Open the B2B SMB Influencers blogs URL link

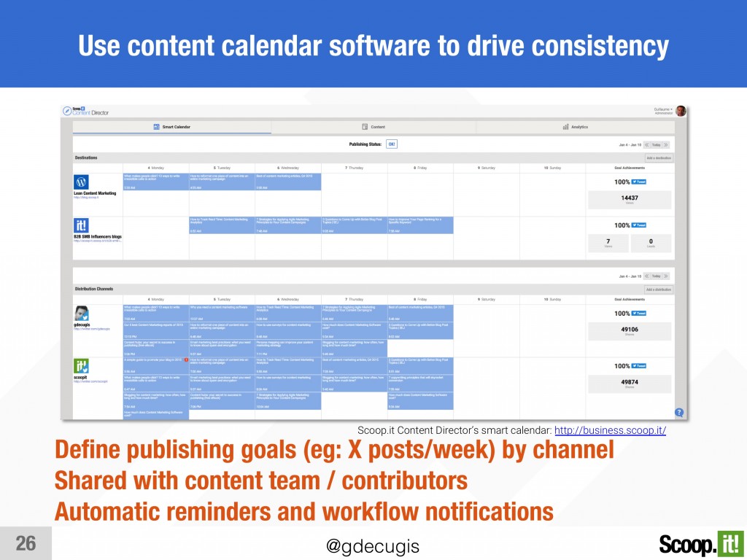(x=98, y=241)
